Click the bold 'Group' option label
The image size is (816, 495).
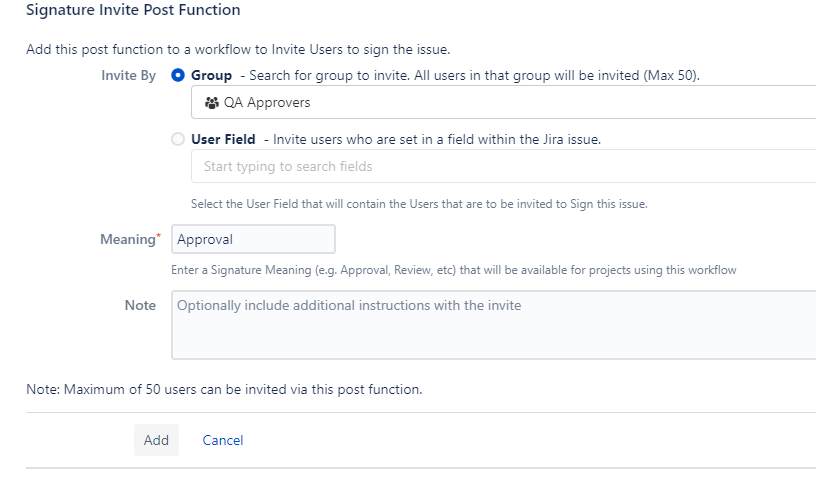tap(211, 76)
